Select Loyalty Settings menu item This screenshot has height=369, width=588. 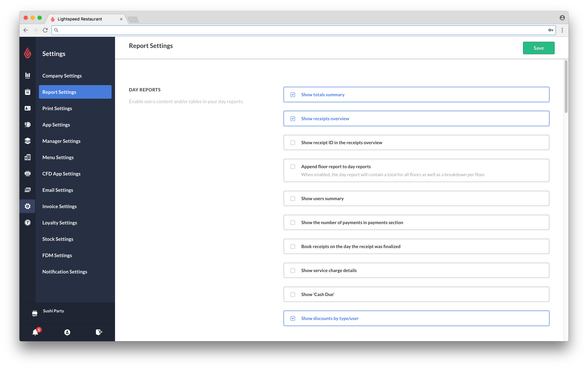pos(60,222)
